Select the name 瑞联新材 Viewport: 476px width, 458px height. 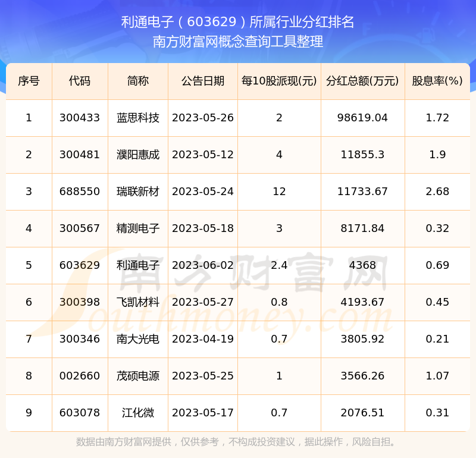pos(138,192)
